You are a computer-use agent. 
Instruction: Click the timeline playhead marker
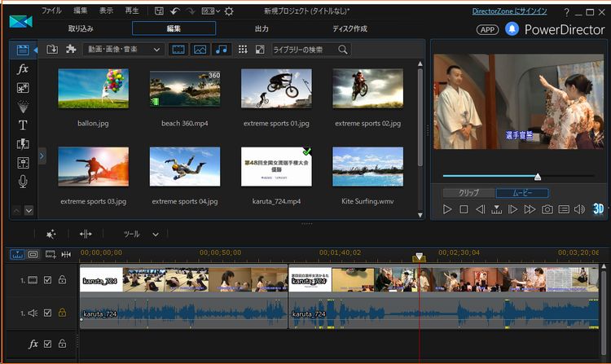420,257
